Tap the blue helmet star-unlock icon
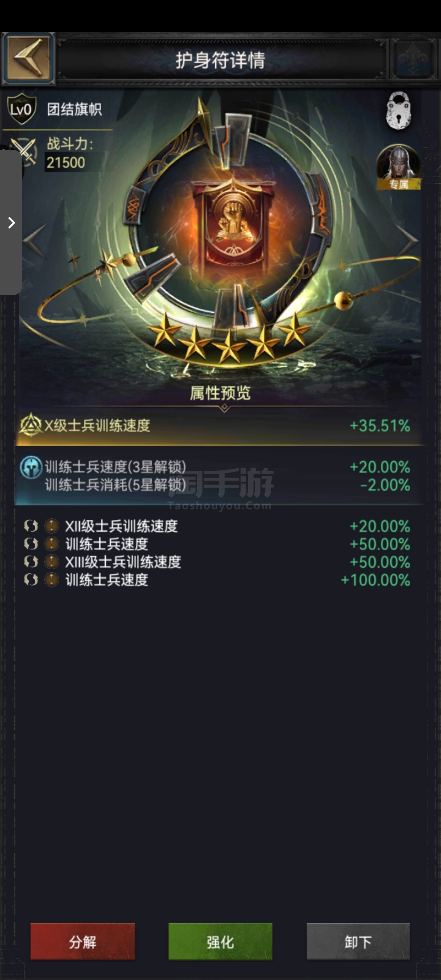 [x=31, y=467]
